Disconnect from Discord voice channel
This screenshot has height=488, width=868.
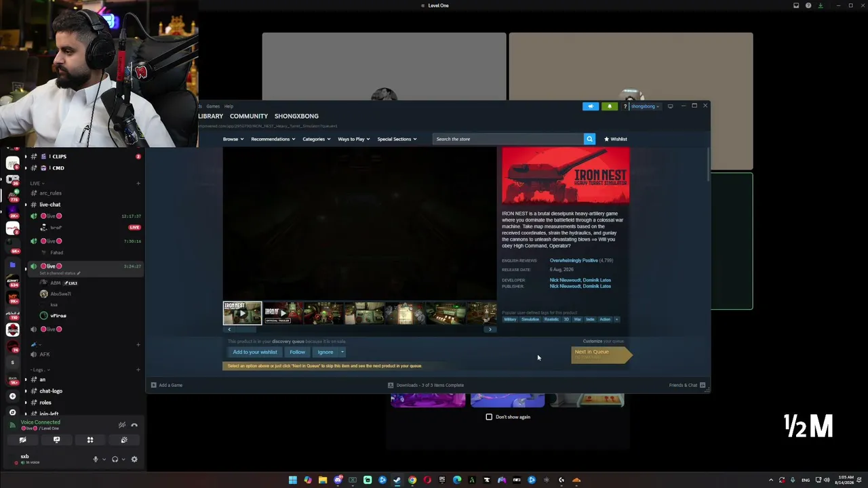point(134,425)
